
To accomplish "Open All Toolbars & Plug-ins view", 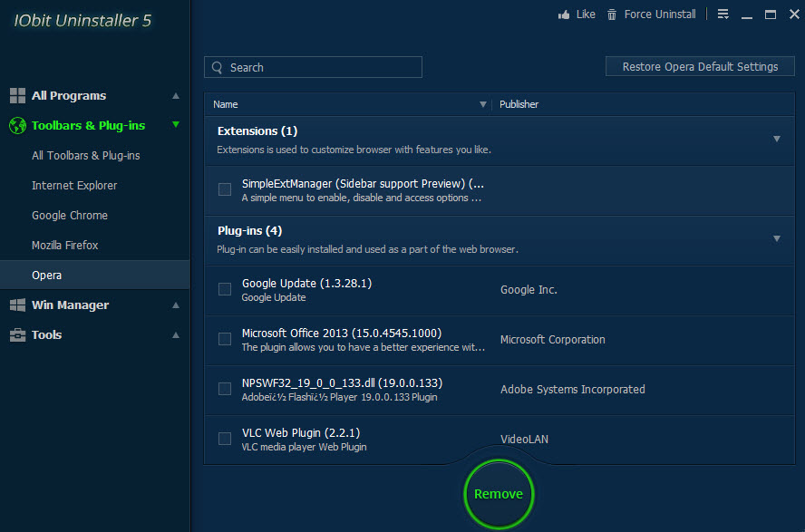I will 86,156.
